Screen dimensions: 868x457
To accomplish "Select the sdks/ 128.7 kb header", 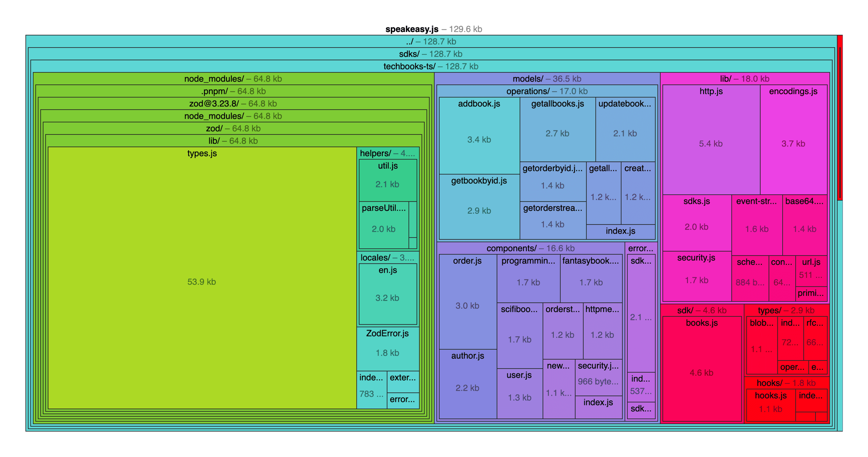I will point(431,54).
